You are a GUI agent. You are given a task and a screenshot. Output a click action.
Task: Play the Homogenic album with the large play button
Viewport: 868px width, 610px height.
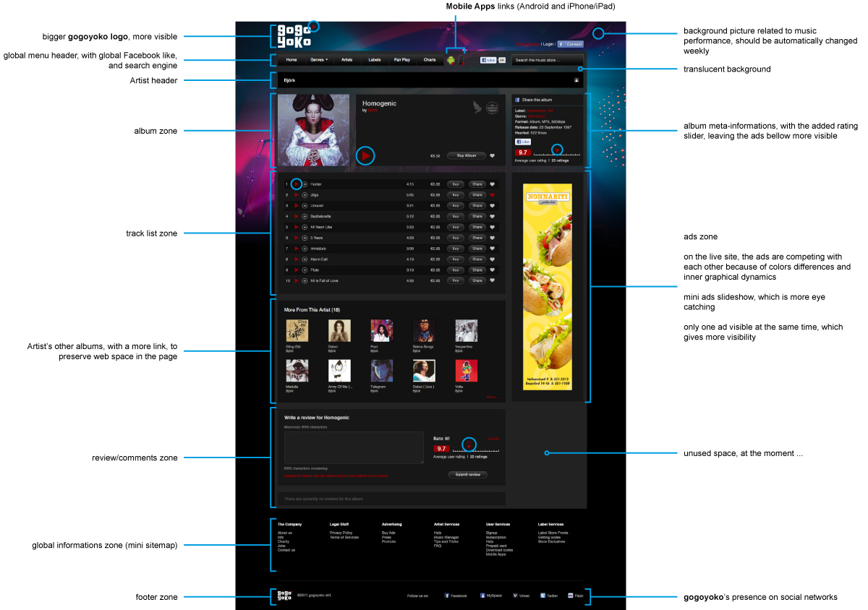(x=366, y=155)
